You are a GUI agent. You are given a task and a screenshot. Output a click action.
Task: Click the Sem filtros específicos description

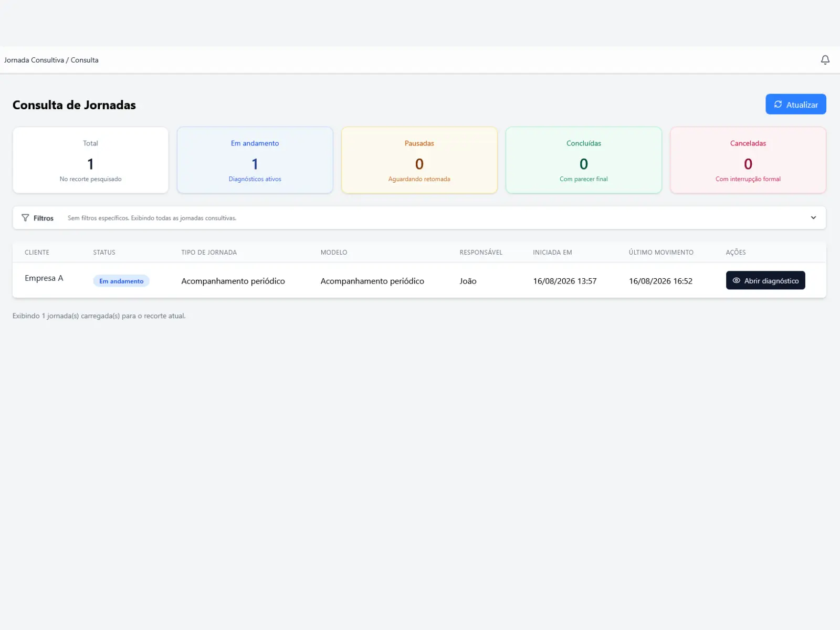[x=152, y=218]
